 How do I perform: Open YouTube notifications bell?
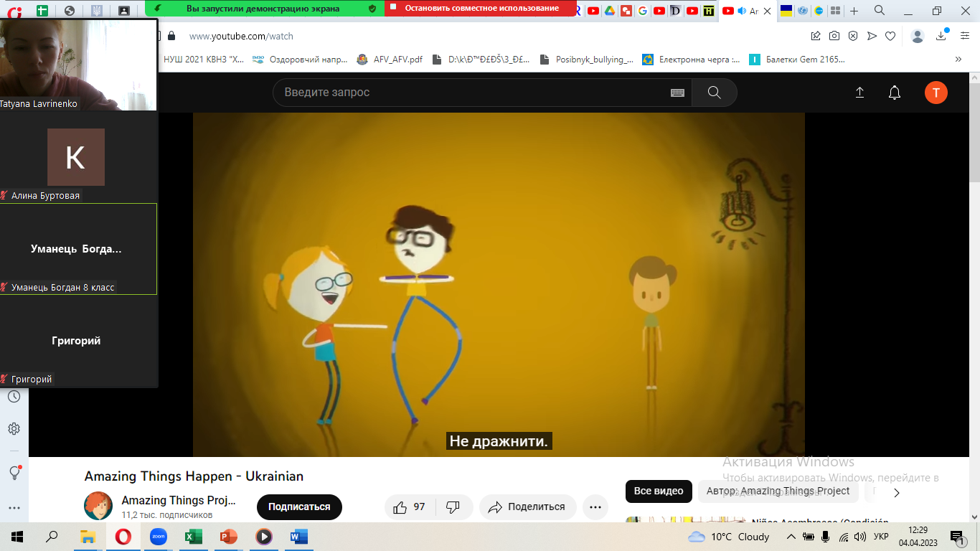tap(894, 93)
